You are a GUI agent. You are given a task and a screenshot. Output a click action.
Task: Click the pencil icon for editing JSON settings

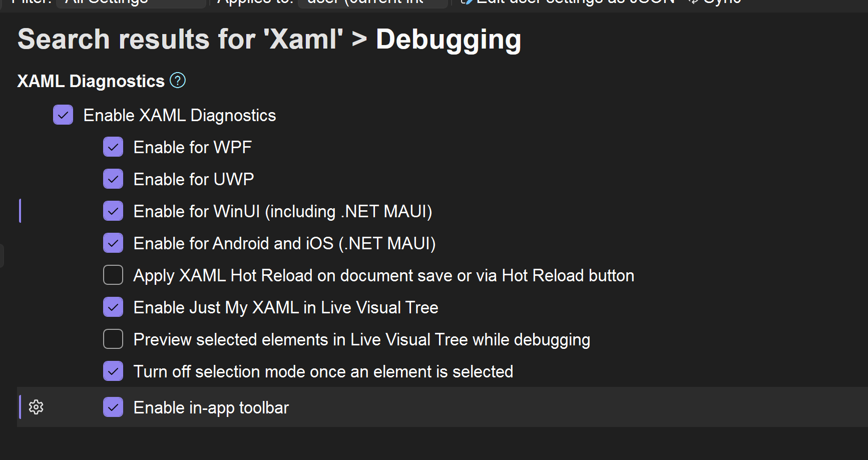click(x=467, y=2)
